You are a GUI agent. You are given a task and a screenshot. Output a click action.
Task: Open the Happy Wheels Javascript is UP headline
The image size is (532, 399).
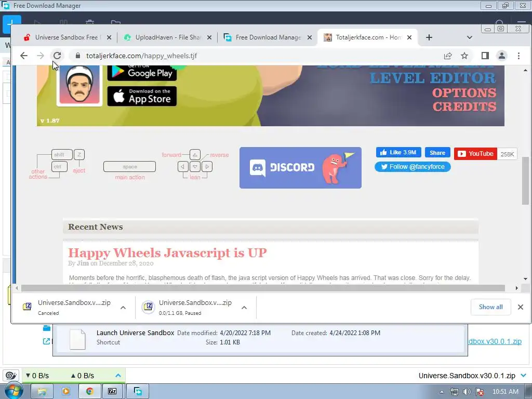(167, 253)
